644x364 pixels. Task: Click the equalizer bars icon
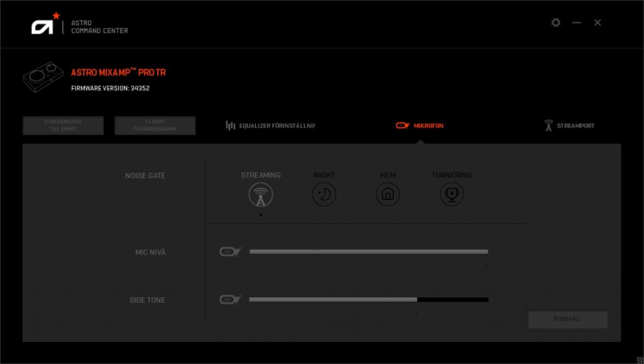230,126
